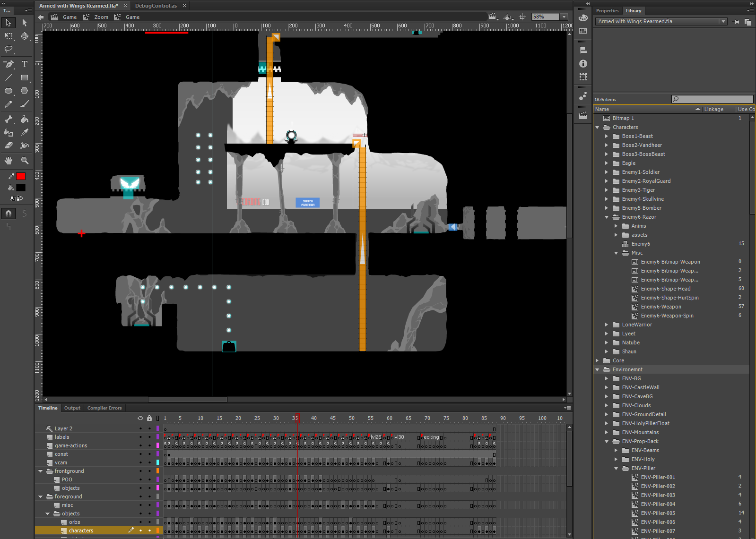This screenshot has width=756, height=539.
Task: Select the Lasso tool
Action: (9, 49)
